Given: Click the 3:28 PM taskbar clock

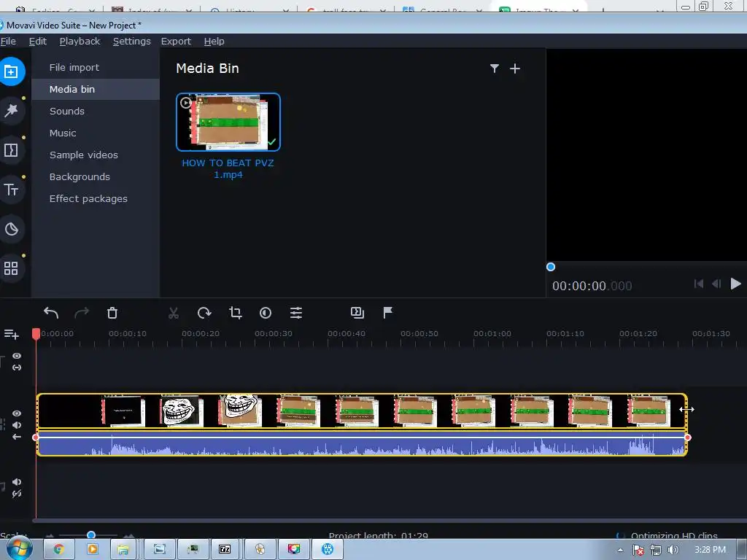Looking at the screenshot, I should [x=710, y=550].
